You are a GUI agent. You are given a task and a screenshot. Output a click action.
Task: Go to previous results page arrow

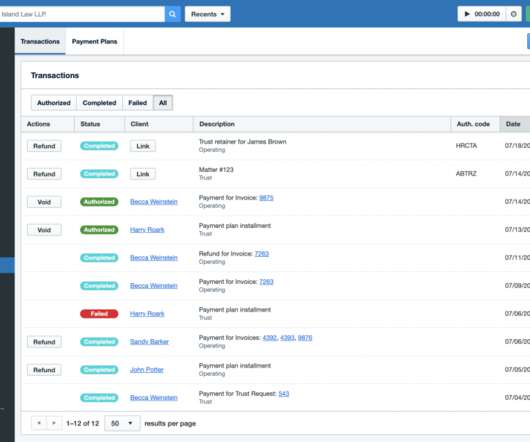[39, 423]
